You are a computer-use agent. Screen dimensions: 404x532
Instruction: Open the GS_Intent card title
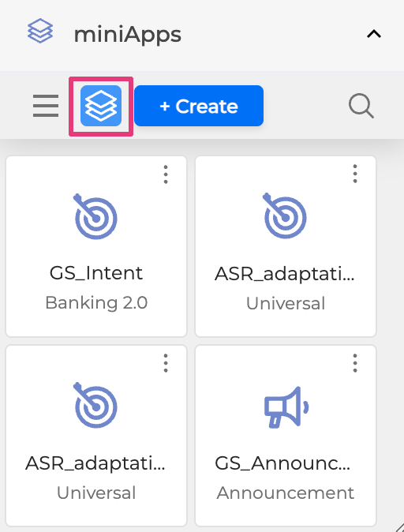tap(96, 273)
